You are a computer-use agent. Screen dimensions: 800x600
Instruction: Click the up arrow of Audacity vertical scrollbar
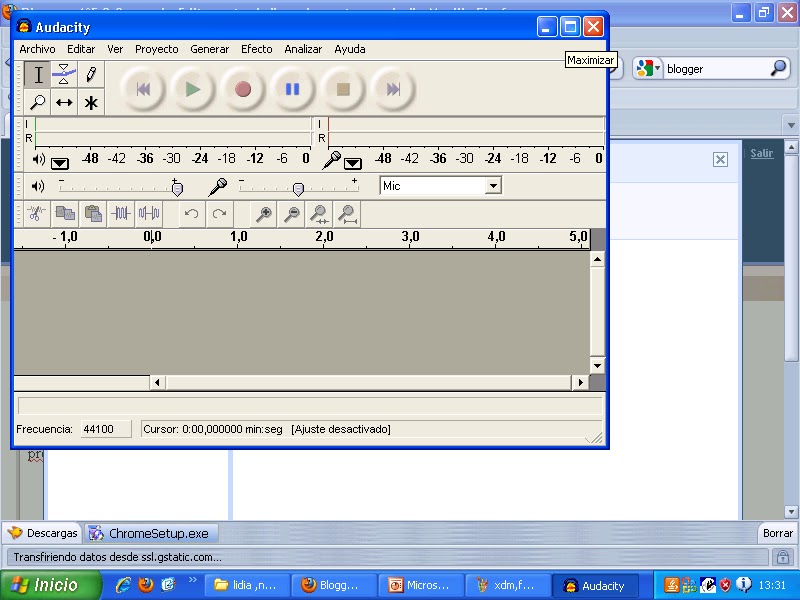tap(597, 260)
